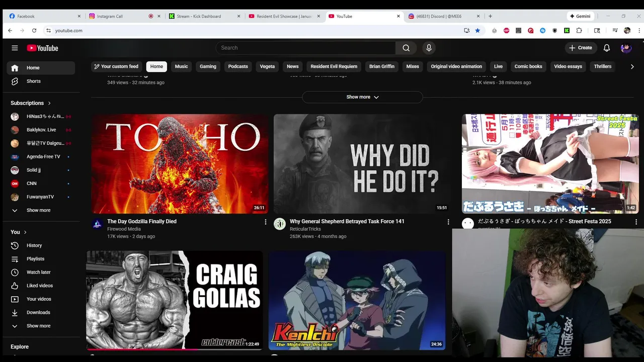The height and width of the screenshot is (362, 644).
Task: Open the Kenichi anime video thumbnail
Action: (357, 300)
